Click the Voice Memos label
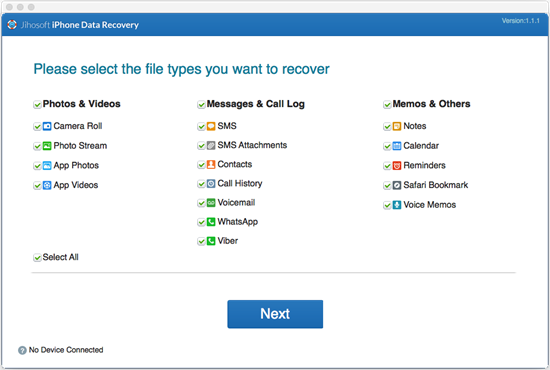Viewport: 550px width, 370px height. tap(430, 204)
